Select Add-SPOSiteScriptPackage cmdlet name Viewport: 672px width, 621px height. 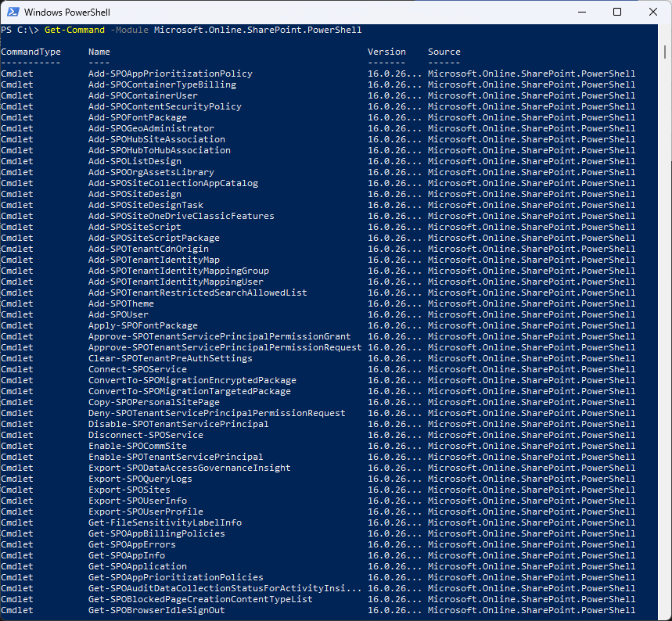[154, 238]
